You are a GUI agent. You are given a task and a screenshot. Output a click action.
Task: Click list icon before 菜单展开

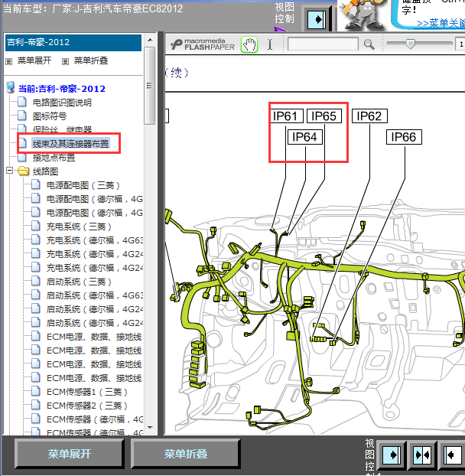9,62
